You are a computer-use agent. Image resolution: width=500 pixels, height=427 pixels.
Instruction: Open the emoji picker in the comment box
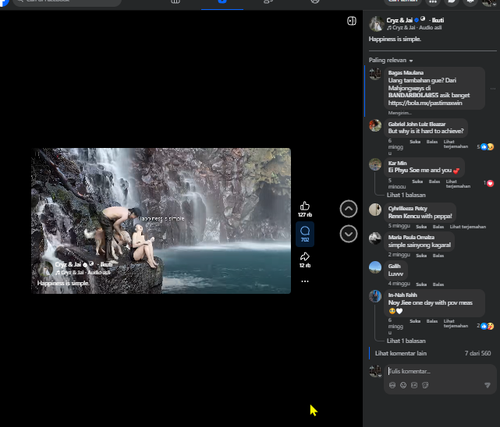point(403,385)
